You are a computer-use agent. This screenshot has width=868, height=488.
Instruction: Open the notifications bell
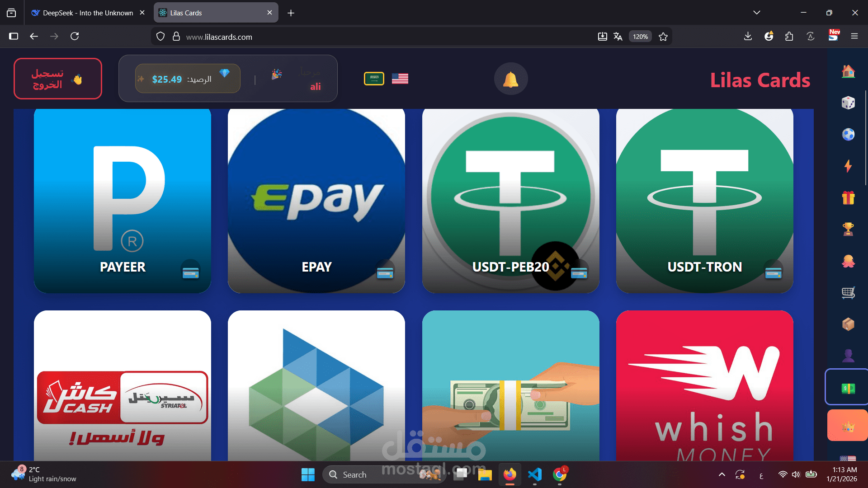(x=510, y=79)
